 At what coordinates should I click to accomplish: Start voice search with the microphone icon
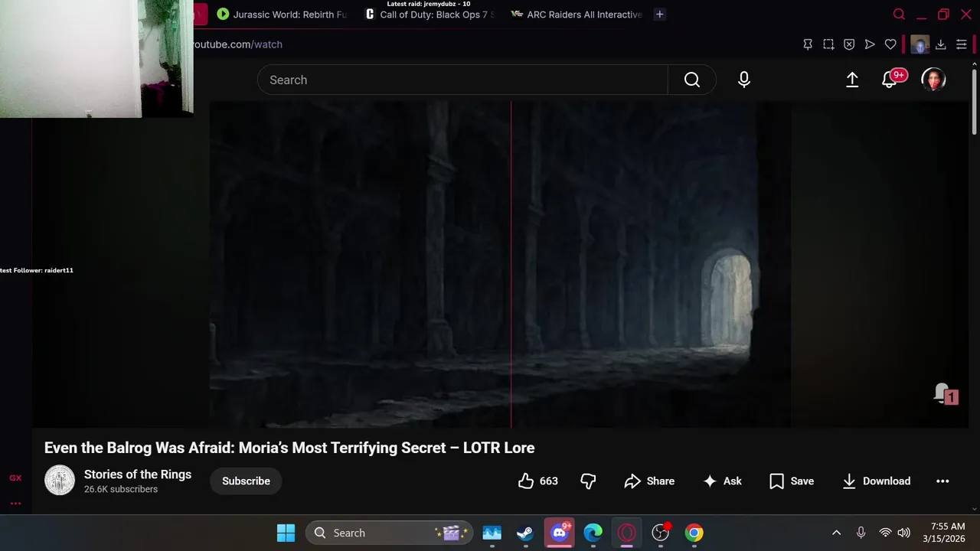point(744,80)
